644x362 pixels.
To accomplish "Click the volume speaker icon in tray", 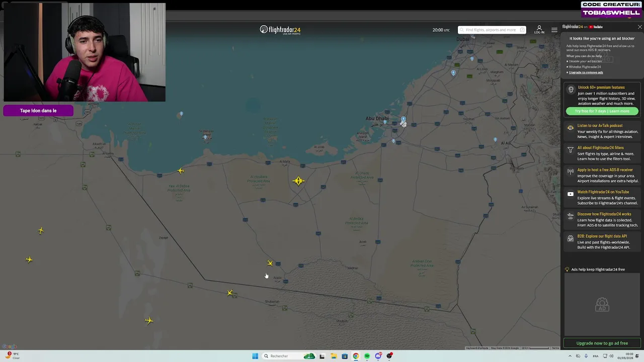I will pyautogui.click(x=611, y=356).
